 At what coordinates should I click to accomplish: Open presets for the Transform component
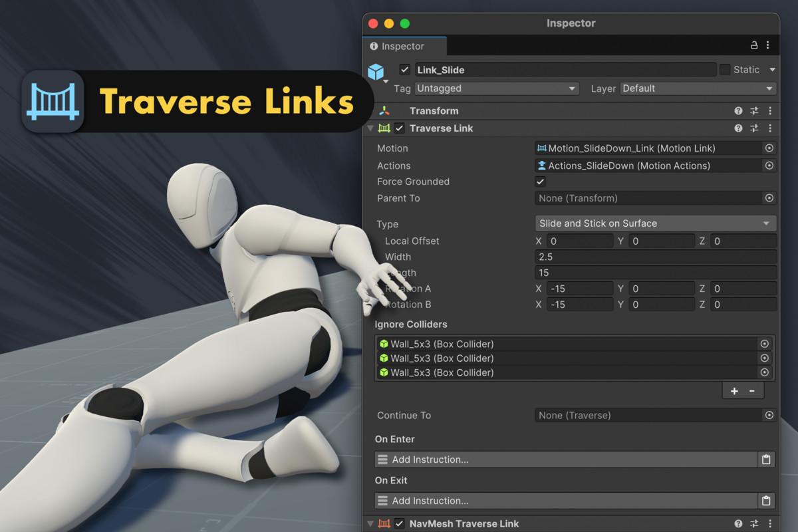point(754,110)
